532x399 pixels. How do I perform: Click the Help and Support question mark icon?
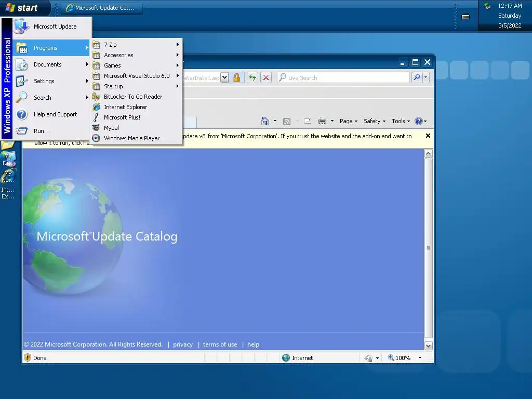pos(22,114)
